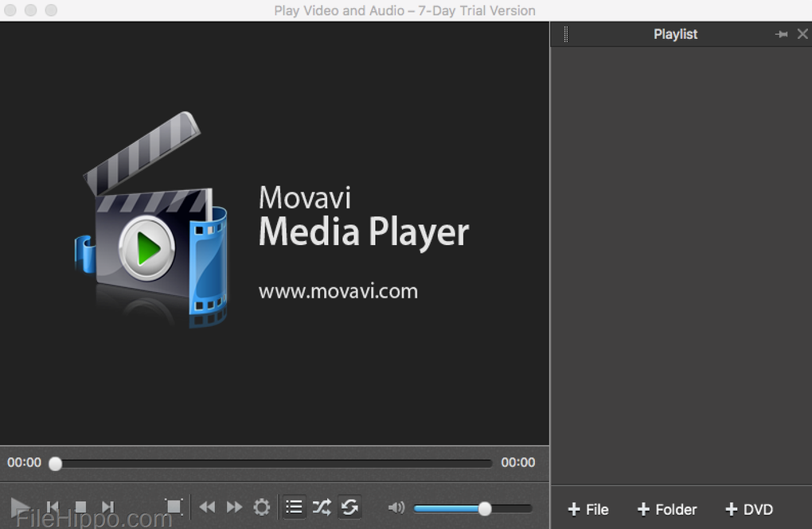Toggle the playlist panel list icon
Image resolution: width=812 pixels, height=529 pixels.
[x=294, y=507]
